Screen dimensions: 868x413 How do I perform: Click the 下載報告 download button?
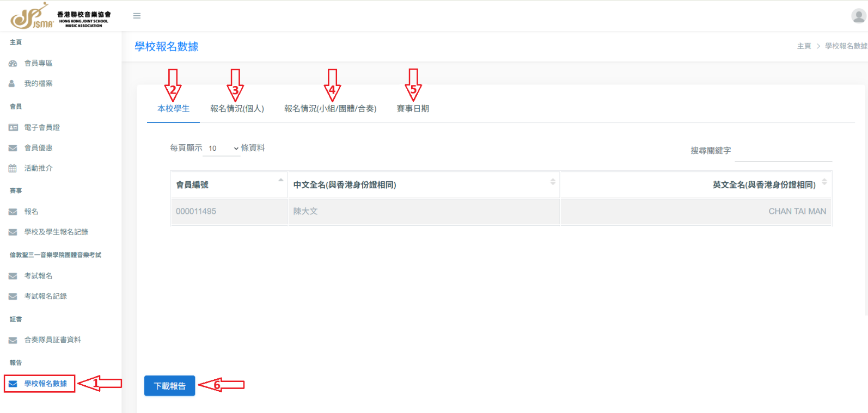pyautogui.click(x=170, y=386)
